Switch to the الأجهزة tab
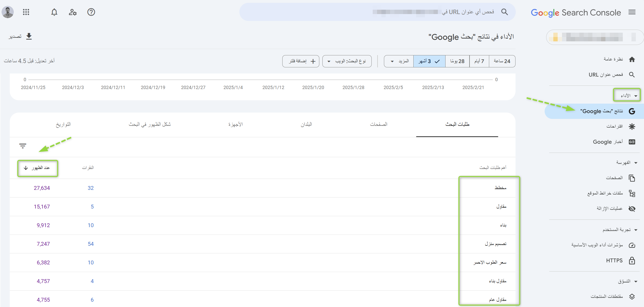 pos(236,124)
